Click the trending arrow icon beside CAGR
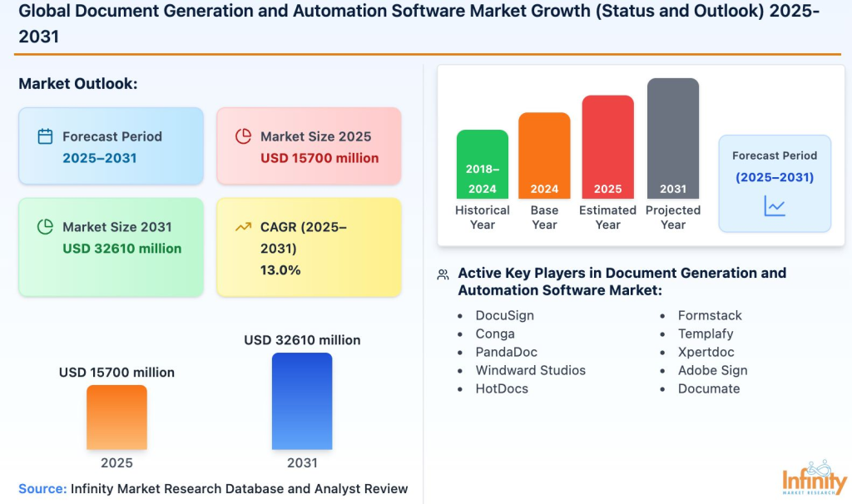852x504 pixels. point(243,227)
